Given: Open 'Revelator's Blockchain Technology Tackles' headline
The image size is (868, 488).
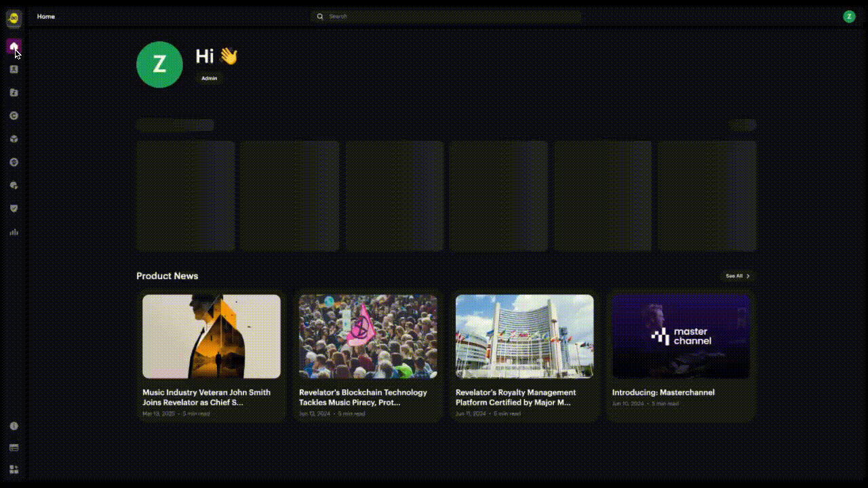Looking at the screenshot, I should (x=363, y=397).
